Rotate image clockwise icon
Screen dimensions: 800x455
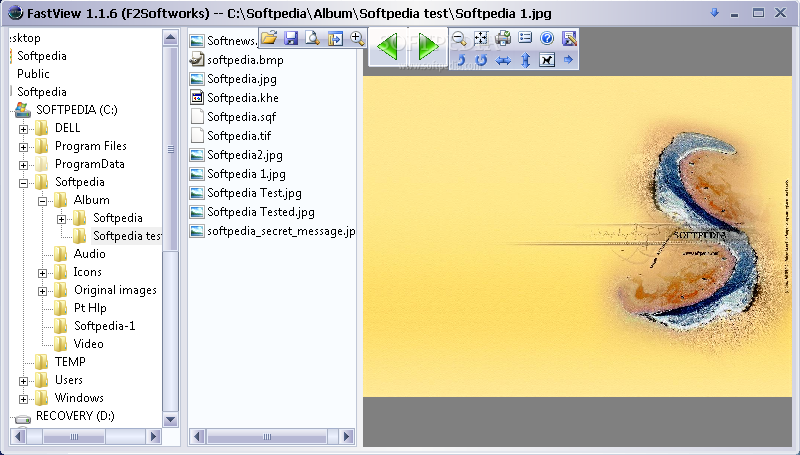point(481,60)
